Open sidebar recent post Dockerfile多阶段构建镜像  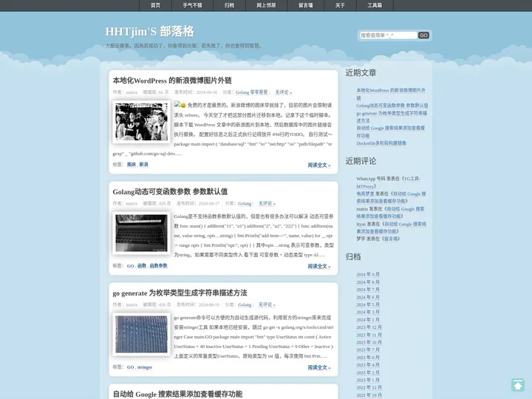[381, 143]
